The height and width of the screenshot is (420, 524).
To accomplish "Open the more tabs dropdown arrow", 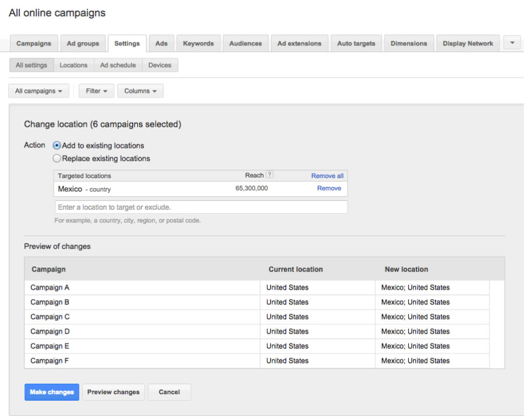I will [x=512, y=43].
